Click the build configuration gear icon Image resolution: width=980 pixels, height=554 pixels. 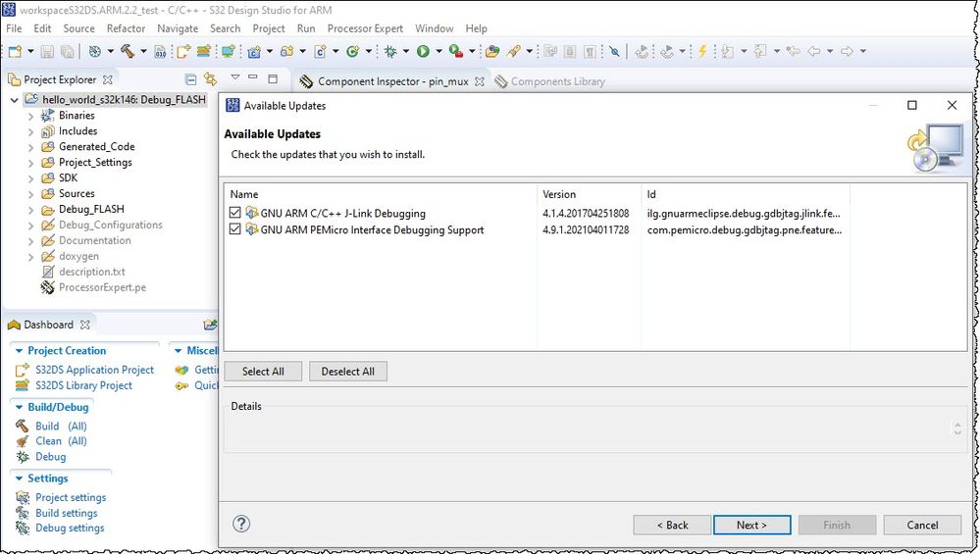click(95, 51)
